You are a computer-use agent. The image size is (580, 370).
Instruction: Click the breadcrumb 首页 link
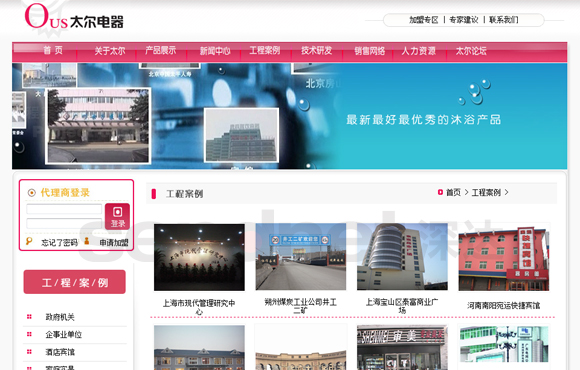click(x=453, y=192)
